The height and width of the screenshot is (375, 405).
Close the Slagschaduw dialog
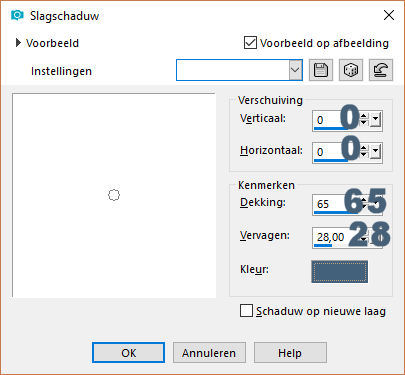(x=389, y=15)
